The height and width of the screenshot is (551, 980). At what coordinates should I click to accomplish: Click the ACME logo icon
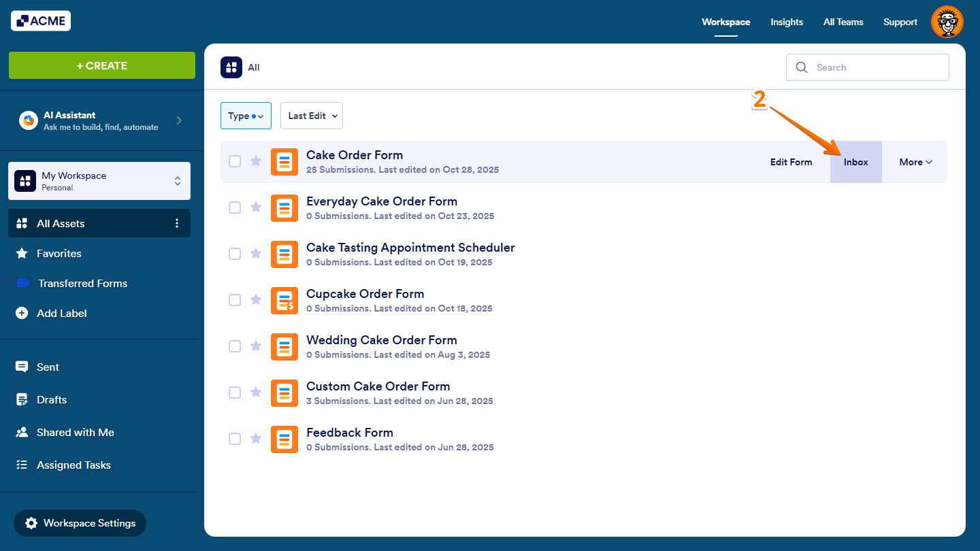coord(23,20)
